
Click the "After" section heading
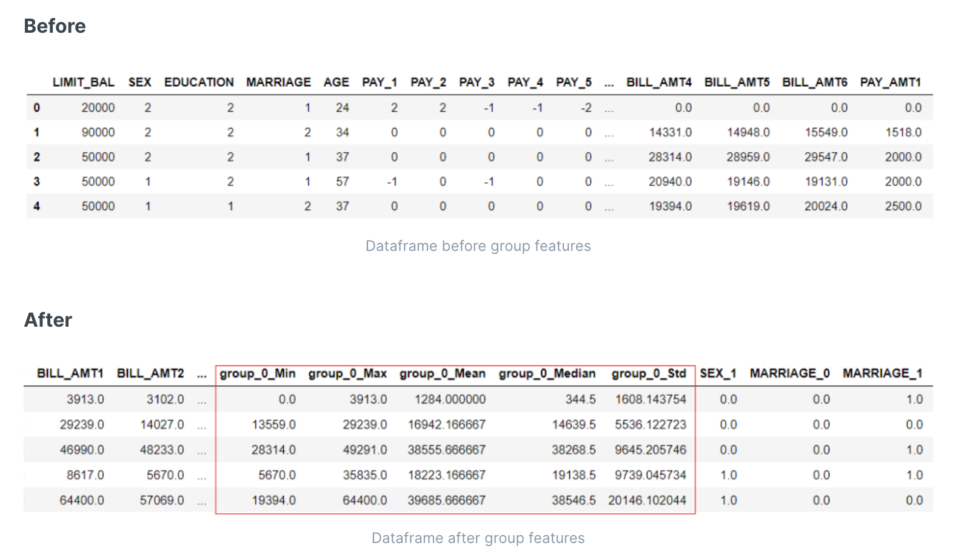(x=48, y=320)
